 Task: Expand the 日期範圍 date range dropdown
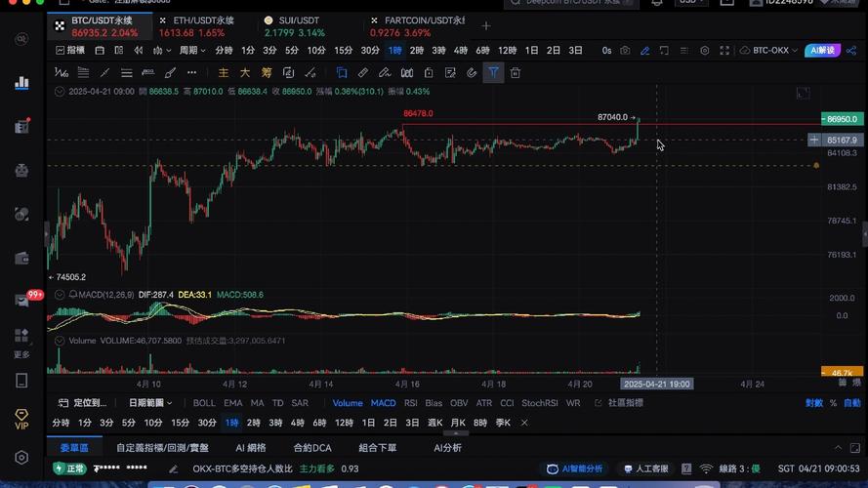pyautogui.click(x=149, y=403)
